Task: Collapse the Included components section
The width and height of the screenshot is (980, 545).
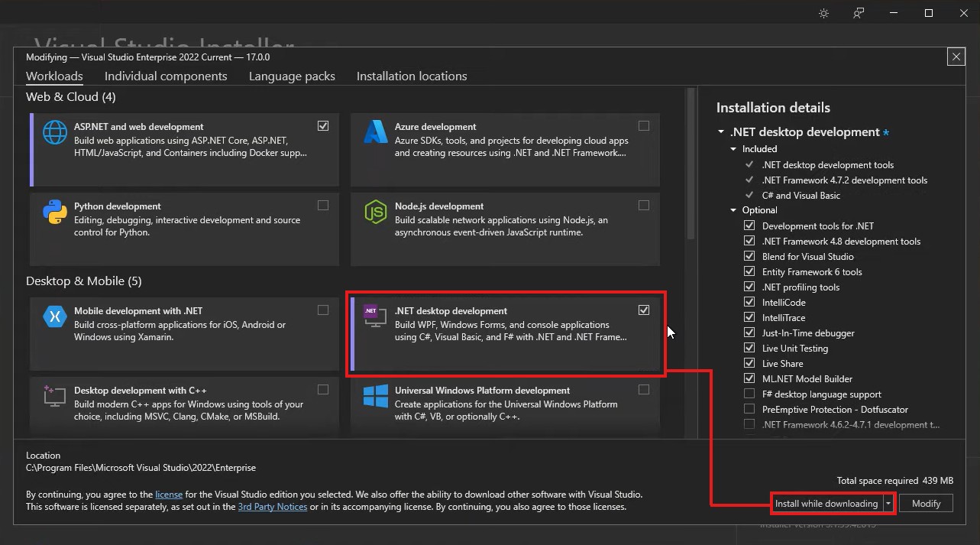Action: click(x=733, y=149)
